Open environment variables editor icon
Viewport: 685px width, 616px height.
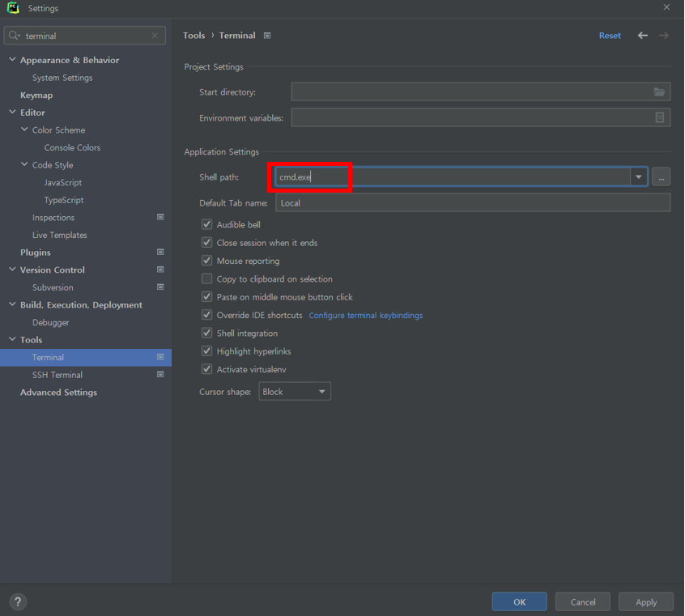tap(660, 117)
